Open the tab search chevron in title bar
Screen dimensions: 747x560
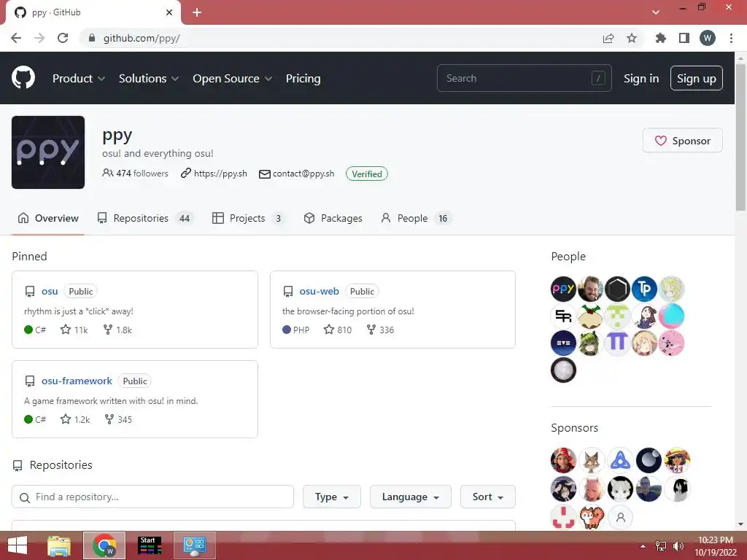[656, 12]
